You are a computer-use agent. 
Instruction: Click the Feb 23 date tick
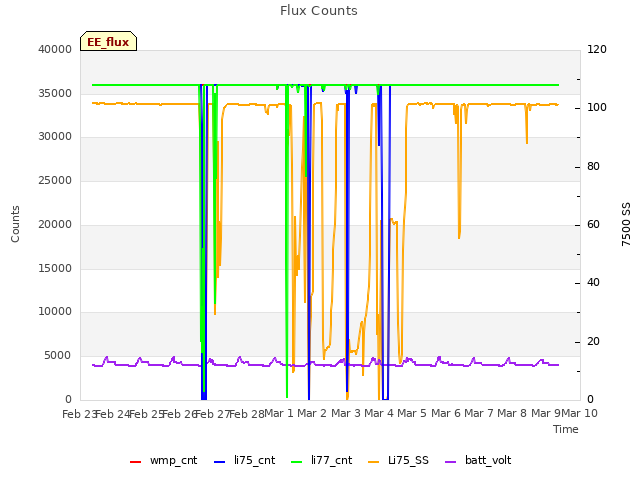click(79, 414)
